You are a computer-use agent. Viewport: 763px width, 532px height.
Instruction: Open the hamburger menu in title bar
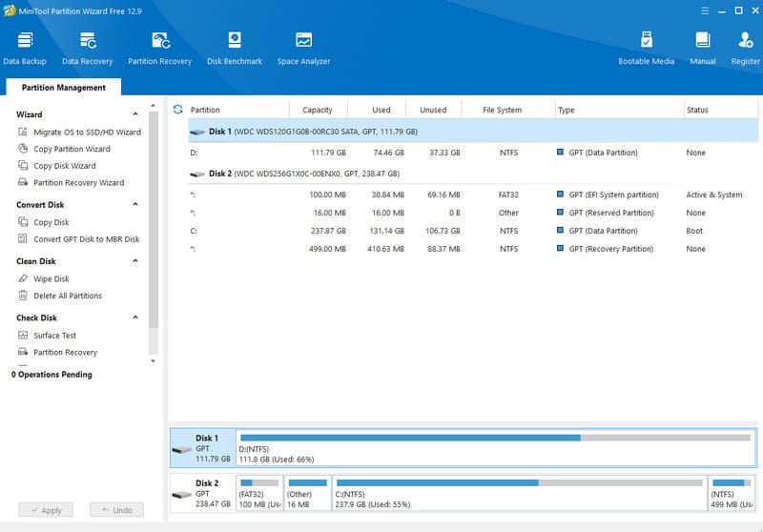pos(705,10)
